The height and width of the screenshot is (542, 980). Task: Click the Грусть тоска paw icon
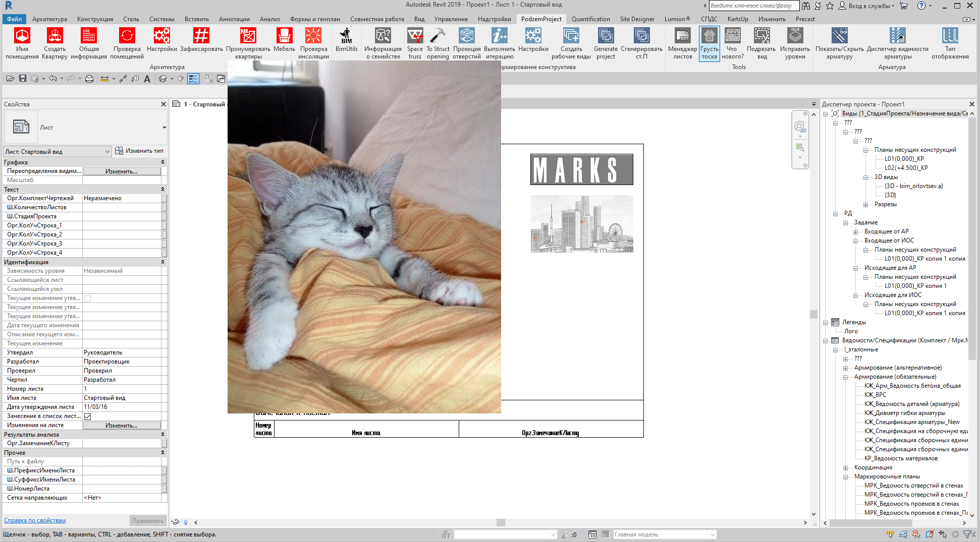coord(709,36)
